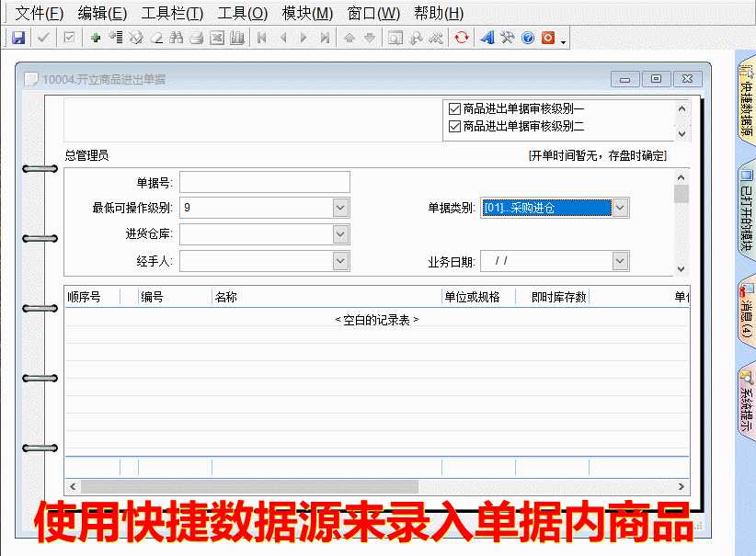Click the crossed tools settings icon
756x556 pixels.
pyautogui.click(x=508, y=38)
